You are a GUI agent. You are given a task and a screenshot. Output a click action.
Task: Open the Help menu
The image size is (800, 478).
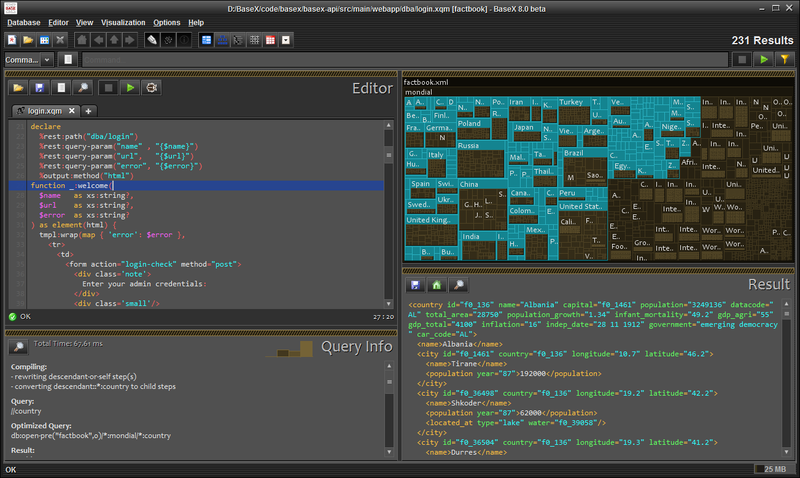tap(196, 22)
